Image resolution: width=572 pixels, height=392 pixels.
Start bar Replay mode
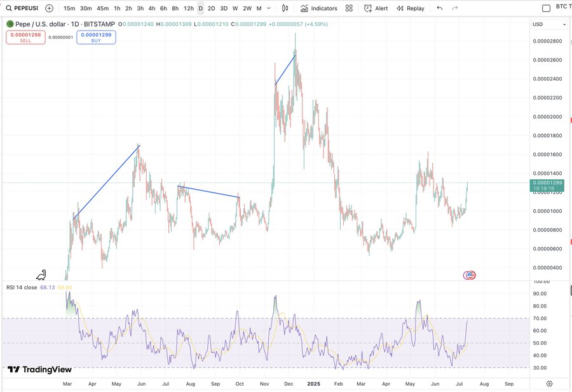tap(411, 8)
